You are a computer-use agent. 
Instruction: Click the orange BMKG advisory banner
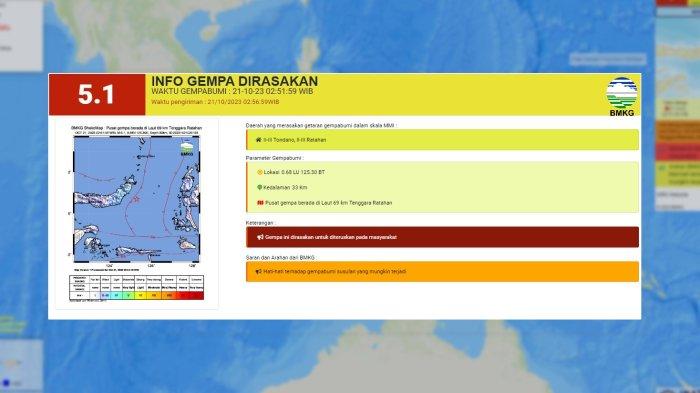pyautogui.click(x=442, y=272)
